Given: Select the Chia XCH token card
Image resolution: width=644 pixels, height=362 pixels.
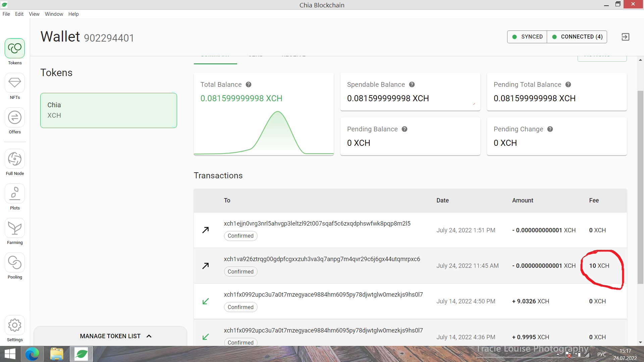Looking at the screenshot, I should tap(109, 110).
